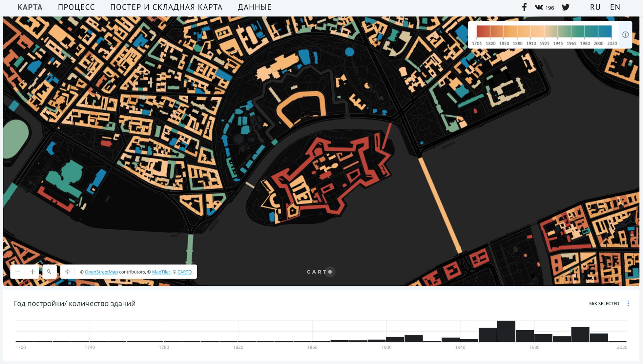Zoom in with the plus button

pos(32,272)
